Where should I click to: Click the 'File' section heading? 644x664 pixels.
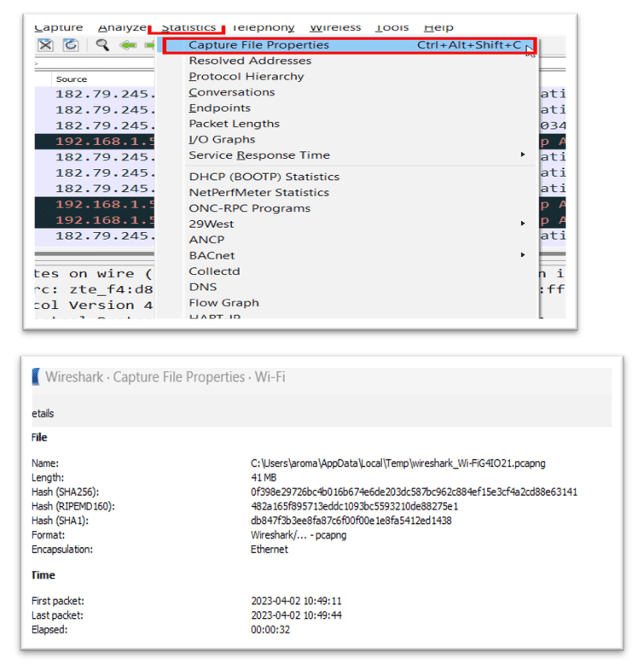[x=39, y=438]
